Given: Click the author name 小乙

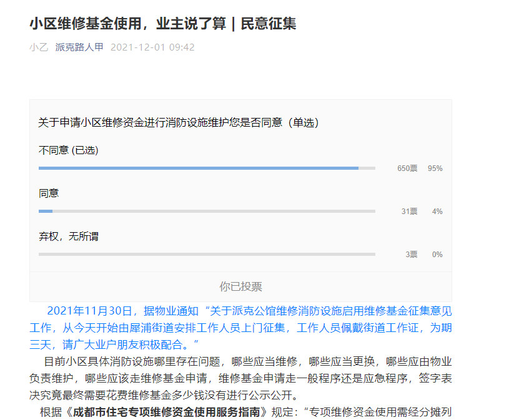Looking at the screenshot, I should point(38,47).
